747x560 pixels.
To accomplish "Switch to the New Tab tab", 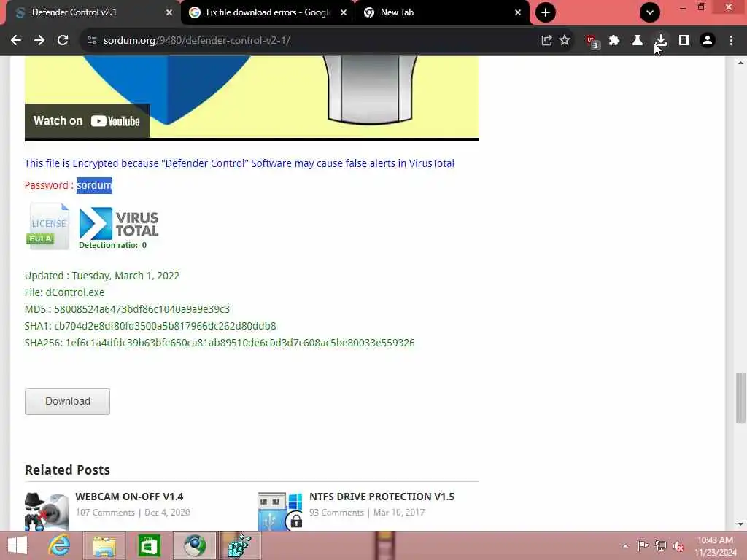I will pyautogui.click(x=442, y=12).
